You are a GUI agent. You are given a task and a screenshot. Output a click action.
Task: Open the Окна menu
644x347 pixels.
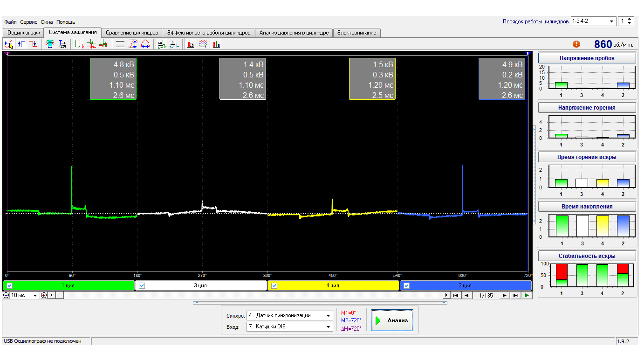coord(47,22)
